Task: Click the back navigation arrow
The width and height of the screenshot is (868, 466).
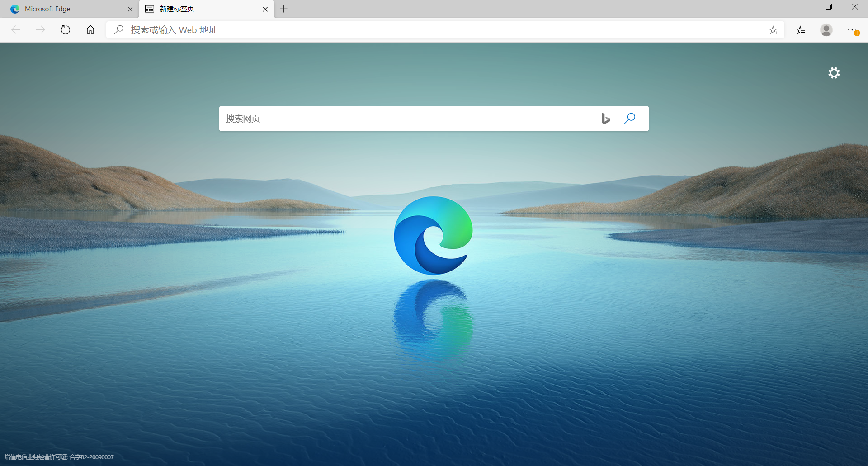Action: click(16, 30)
